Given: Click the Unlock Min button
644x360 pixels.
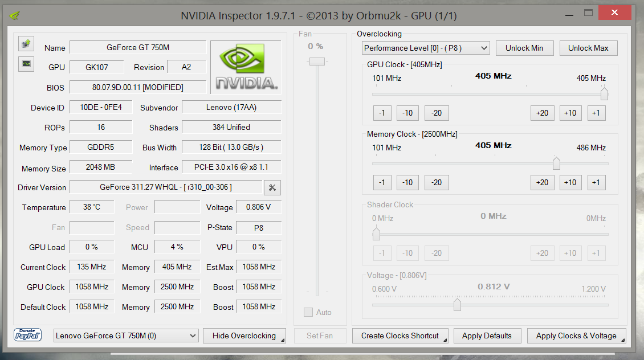Looking at the screenshot, I should point(524,48).
